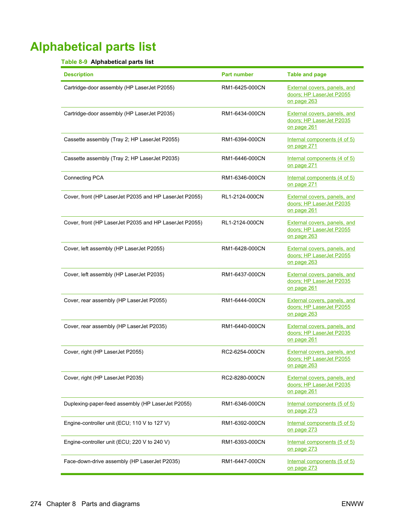This screenshot has width=400, height=532.
Task: Open link for Cartridge-door assembly P2055 row
Action: click(x=321, y=94)
